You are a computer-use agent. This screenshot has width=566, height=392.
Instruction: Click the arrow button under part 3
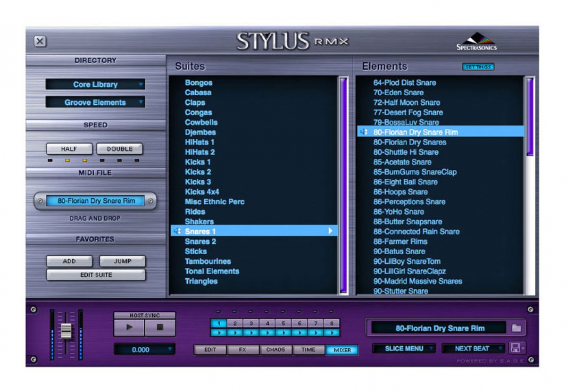(x=251, y=332)
